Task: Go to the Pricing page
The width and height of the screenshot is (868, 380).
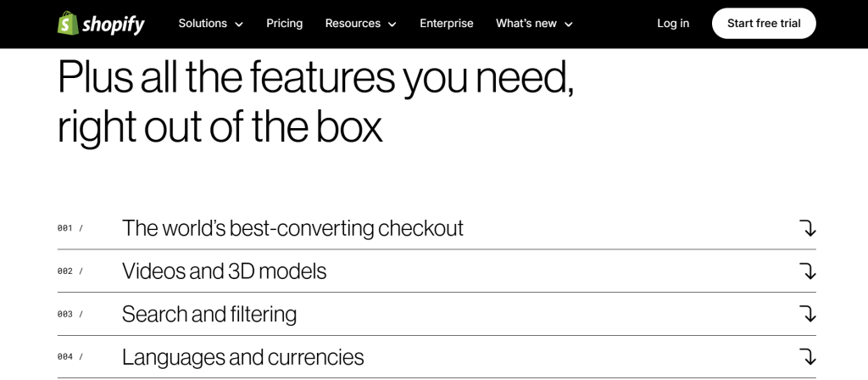Action: click(x=284, y=24)
